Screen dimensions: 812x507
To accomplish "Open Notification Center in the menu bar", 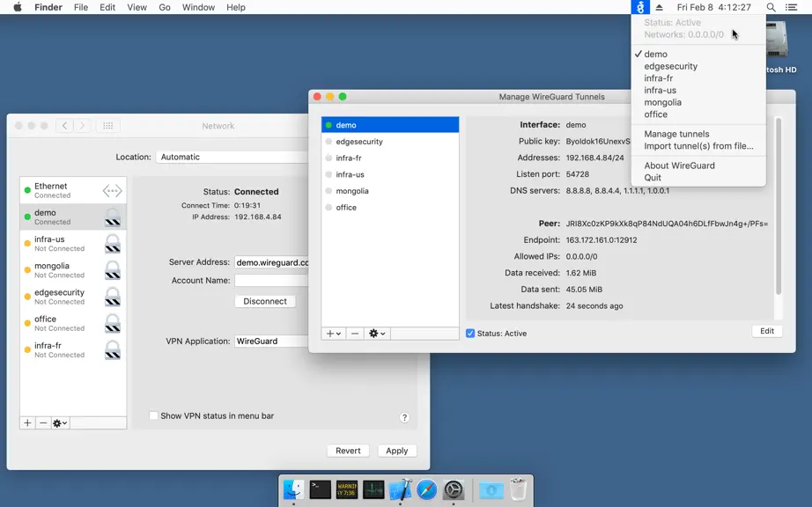I will pyautogui.click(x=791, y=7).
